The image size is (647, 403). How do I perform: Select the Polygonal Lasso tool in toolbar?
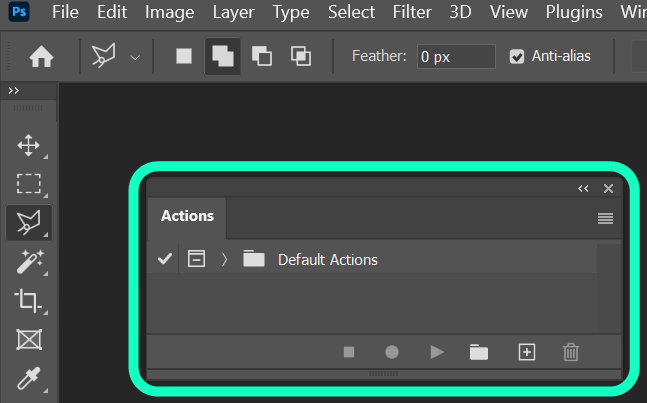28,223
